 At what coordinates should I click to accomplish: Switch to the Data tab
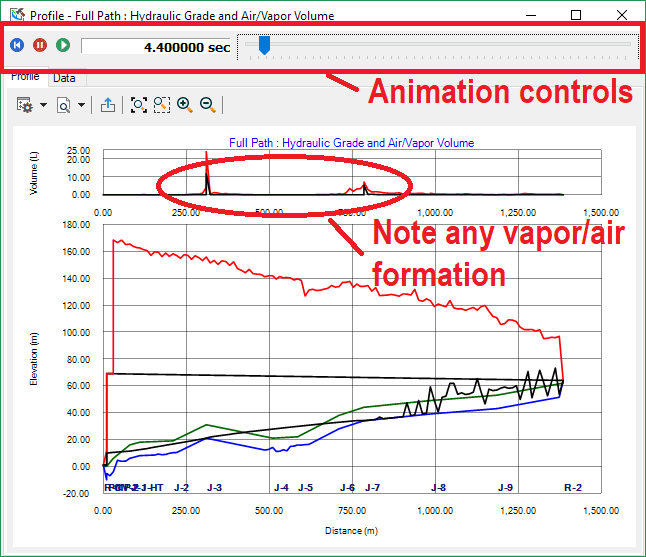pos(64,78)
